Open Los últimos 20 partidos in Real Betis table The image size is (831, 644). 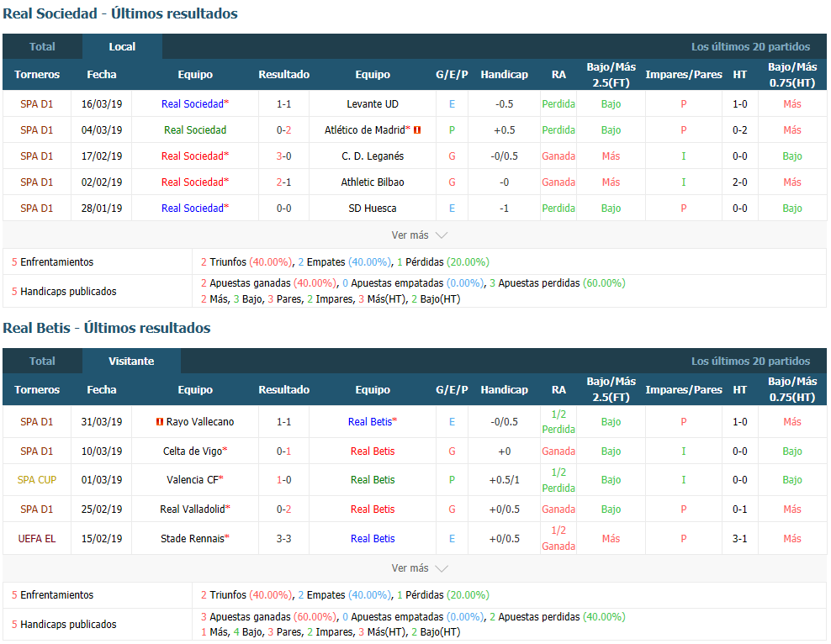[750, 362]
